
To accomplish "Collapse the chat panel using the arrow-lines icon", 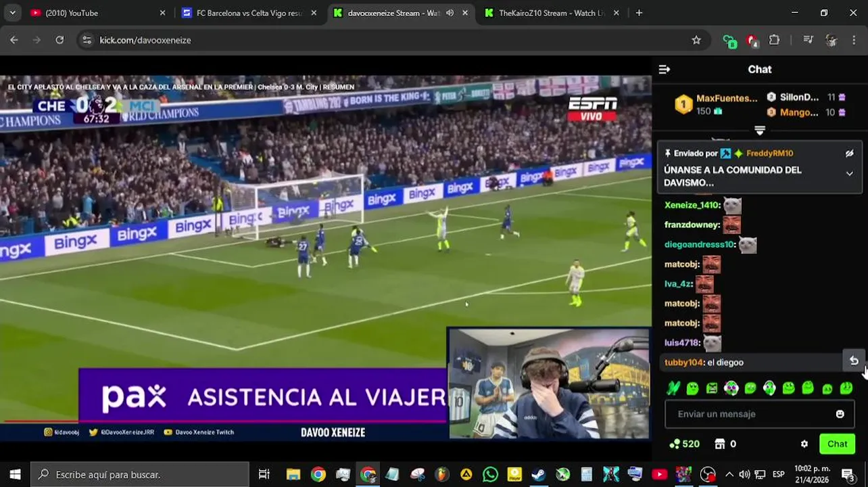I will [x=664, y=69].
